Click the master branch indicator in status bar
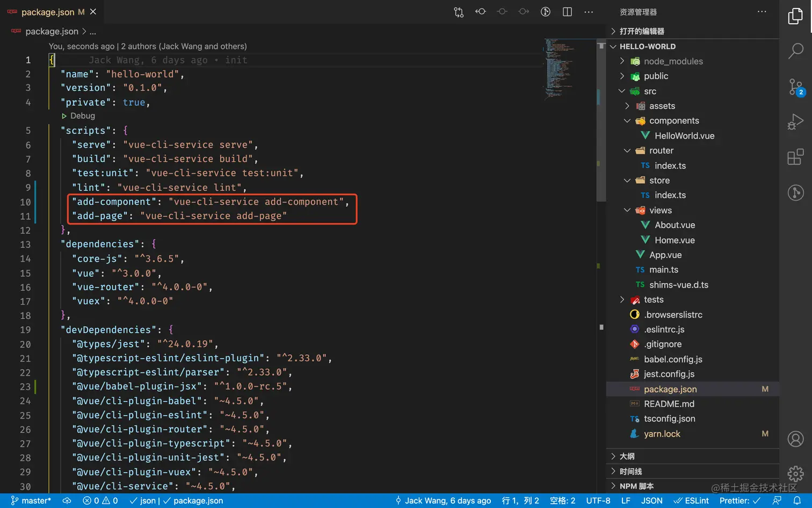Screen dimensions: 812x508 coord(31,500)
